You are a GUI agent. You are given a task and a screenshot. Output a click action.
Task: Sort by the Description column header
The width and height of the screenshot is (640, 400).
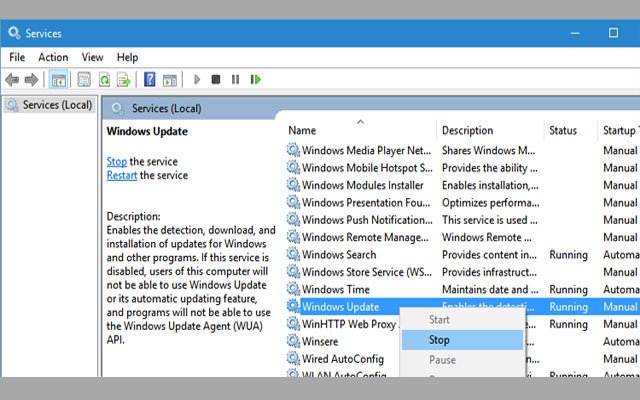(x=467, y=131)
